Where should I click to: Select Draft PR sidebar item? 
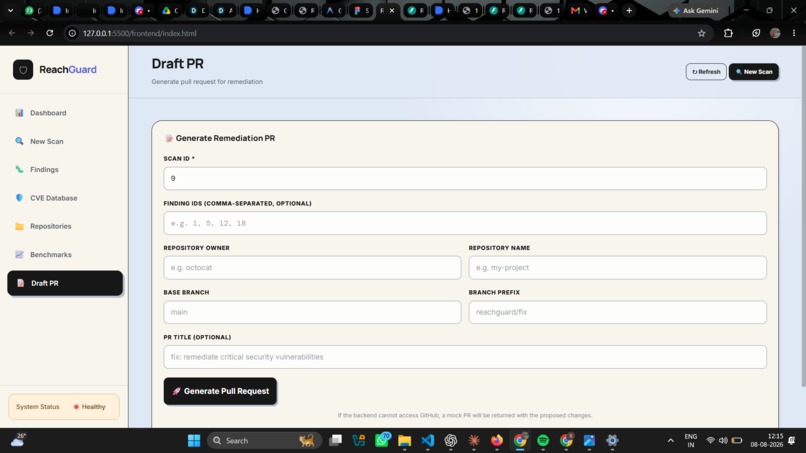65,283
